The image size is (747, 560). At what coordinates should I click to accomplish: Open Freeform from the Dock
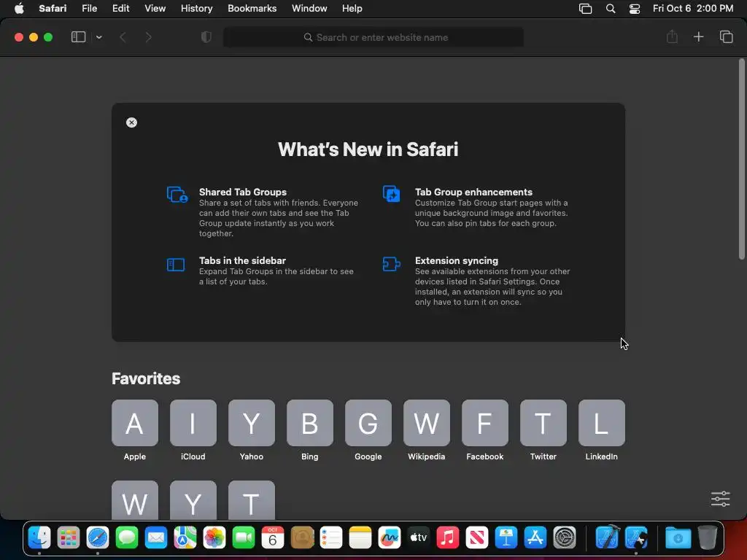(x=390, y=538)
